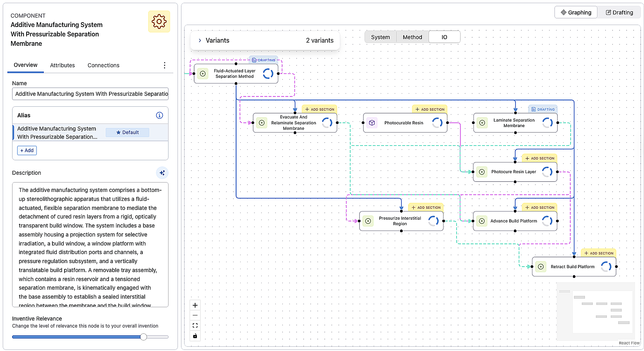Click progress ring on Evacuate And Relaminate node

pos(327,123)
